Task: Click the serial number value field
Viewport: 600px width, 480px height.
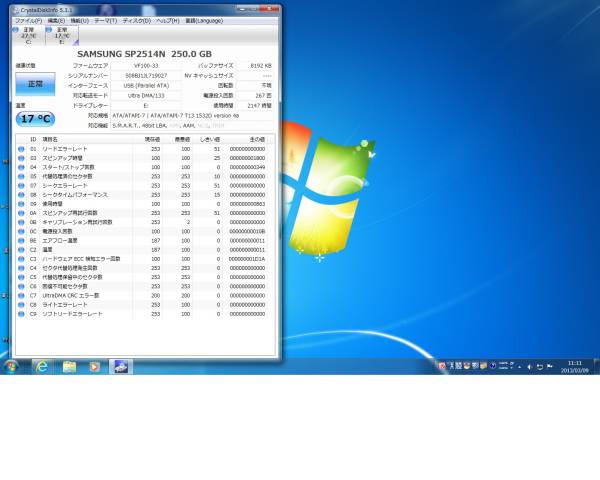Action: click(146, 76)
